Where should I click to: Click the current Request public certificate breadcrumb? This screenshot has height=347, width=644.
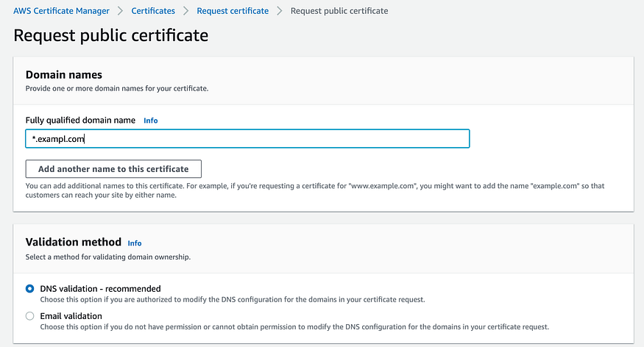coord(339,11)
